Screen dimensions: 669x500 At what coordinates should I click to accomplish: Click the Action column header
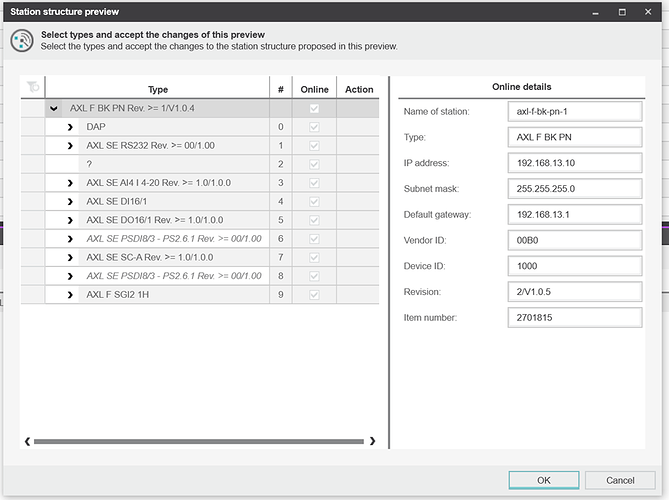(359, 89)
